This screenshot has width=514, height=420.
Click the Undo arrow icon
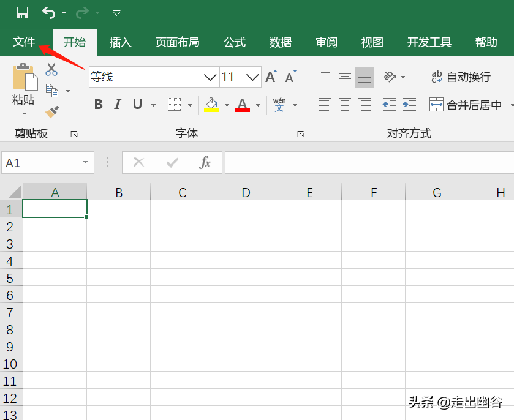[x=48, y=13]
